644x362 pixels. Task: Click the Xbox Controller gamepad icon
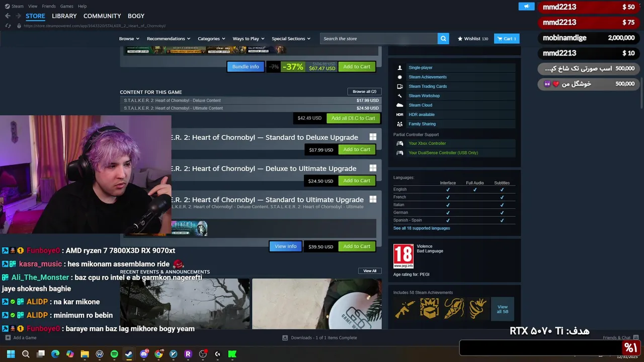(400, 143)
